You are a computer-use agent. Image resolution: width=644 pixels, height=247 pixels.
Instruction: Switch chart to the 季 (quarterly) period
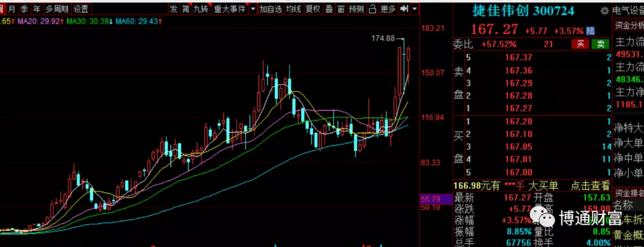24,8
